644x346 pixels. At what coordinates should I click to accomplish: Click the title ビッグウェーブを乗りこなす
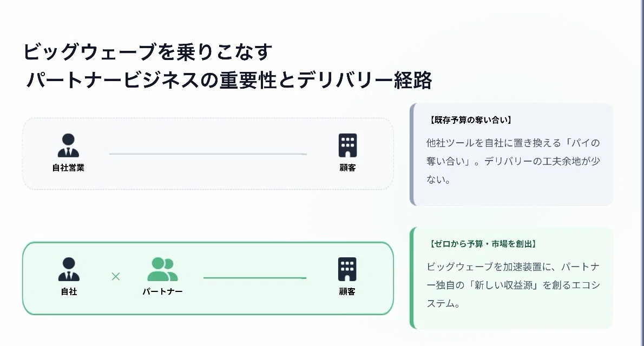(x=147, y=52)
